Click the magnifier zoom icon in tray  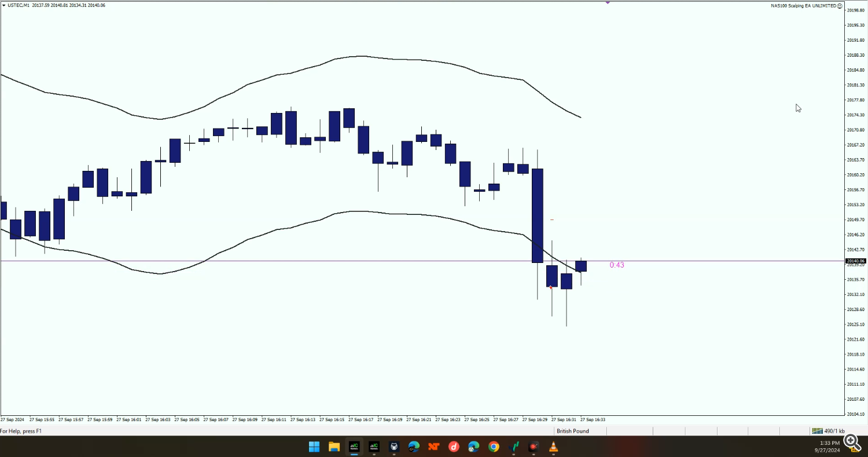tap(852, 442)
